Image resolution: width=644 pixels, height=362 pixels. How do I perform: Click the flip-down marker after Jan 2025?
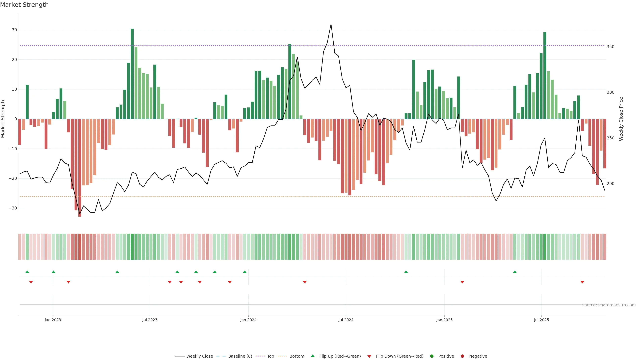pos(462,282)
